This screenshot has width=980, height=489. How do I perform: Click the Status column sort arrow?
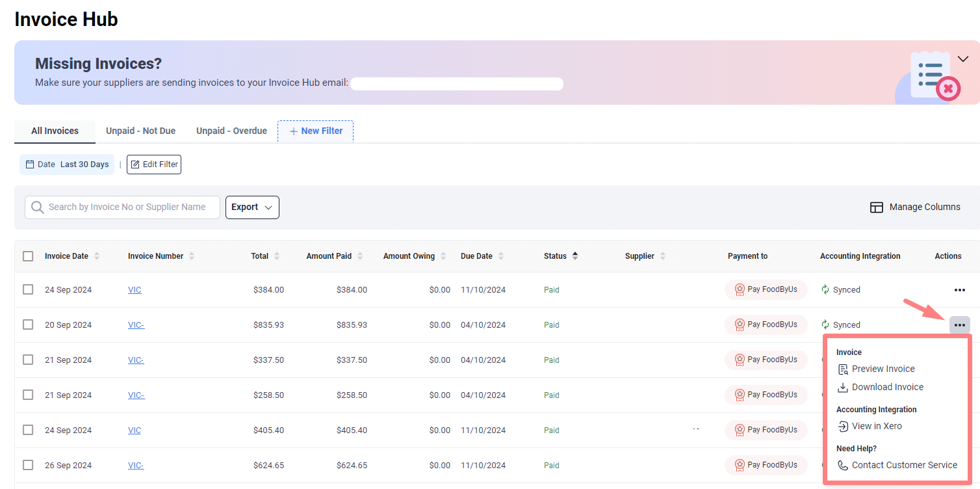tap(575, 256)
